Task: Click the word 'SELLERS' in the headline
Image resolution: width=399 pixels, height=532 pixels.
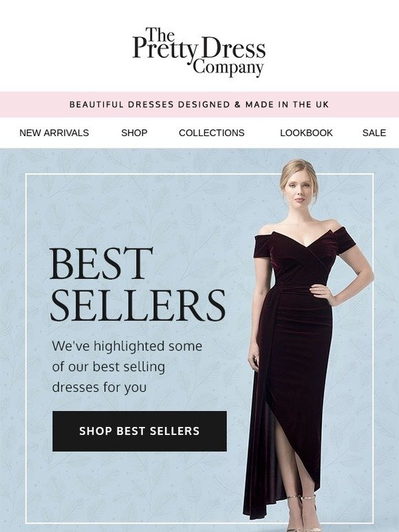Action: click(x=138, y=305)
